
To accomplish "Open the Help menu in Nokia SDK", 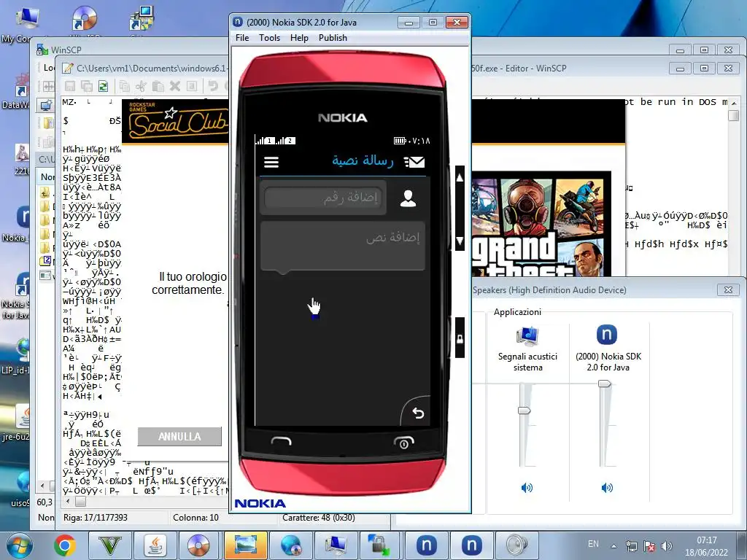I will click(x=299, y=38).
